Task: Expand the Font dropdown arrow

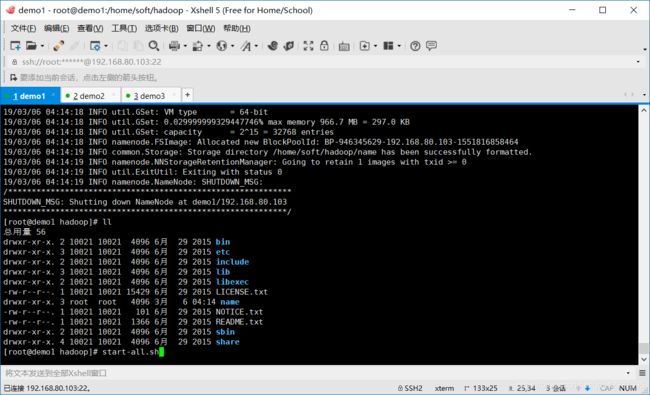Action: (x=256, y=46)
